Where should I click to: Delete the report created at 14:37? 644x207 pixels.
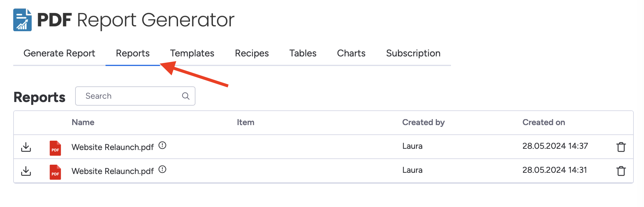pos(621,147)
